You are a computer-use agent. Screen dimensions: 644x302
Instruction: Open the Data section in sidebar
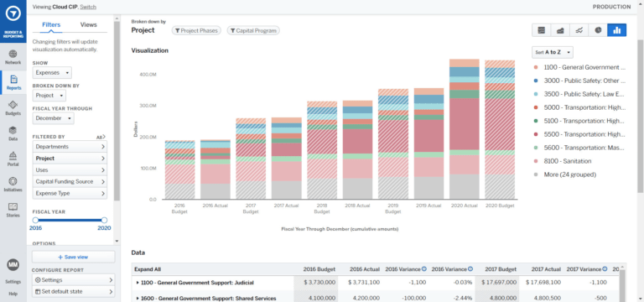pos(13,133)
